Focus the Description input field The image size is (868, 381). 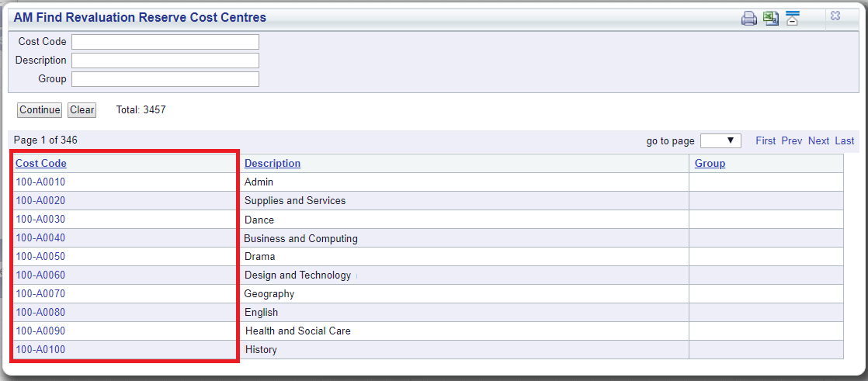[x=165, y=61]
